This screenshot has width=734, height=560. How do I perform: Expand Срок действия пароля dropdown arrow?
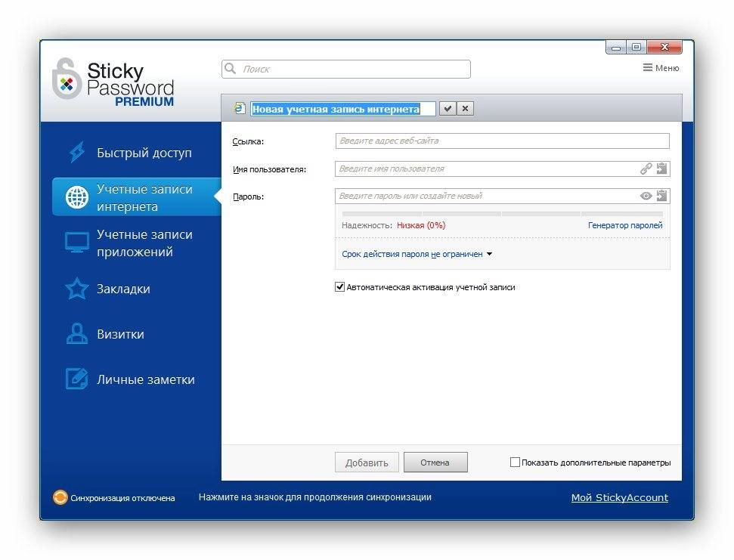pyautogui.click(x=489, y=254)
